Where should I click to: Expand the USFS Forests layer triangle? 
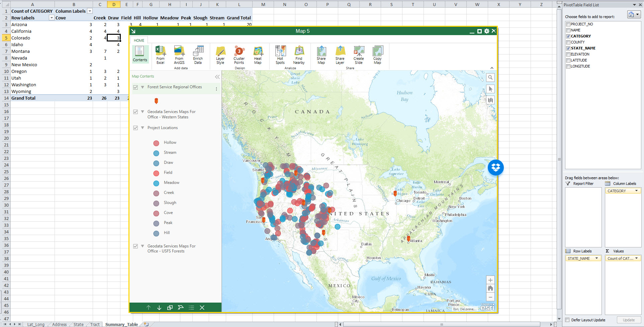coord(143,246)
